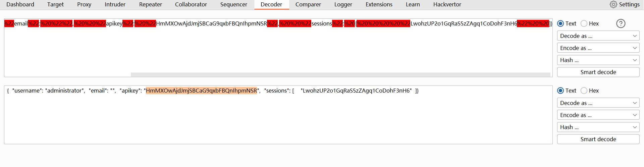Open the Settings gear icon
Viewport: 644px width, 167px height.
(x=613, y=4)
